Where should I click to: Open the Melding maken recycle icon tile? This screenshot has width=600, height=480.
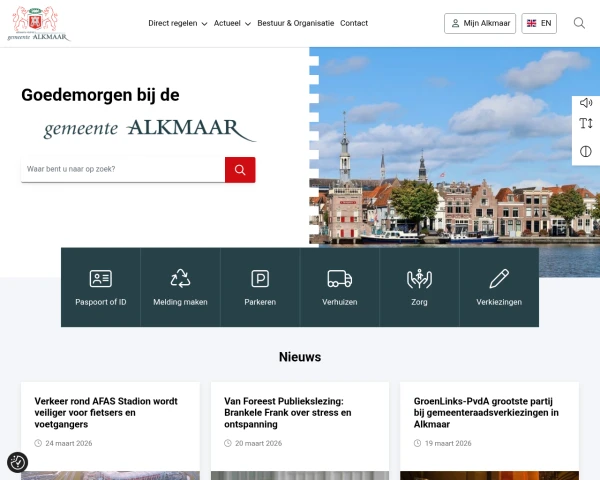point(180,287)
